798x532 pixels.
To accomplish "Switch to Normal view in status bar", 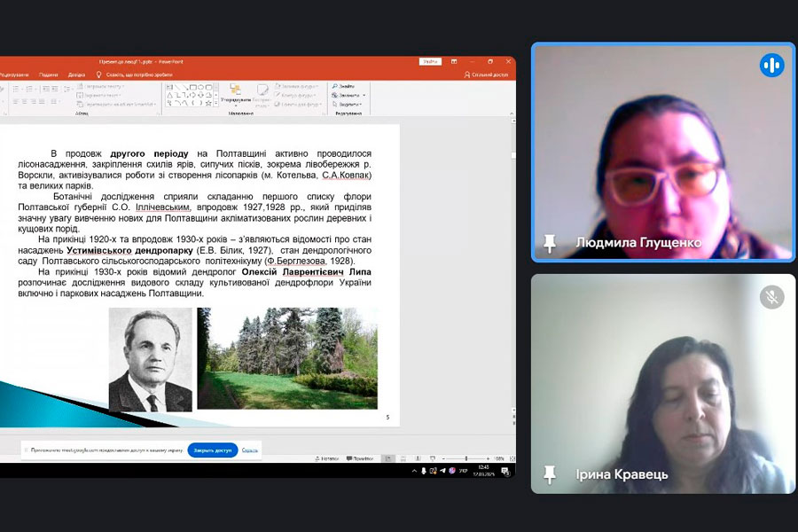I will [x=388, y=458].
